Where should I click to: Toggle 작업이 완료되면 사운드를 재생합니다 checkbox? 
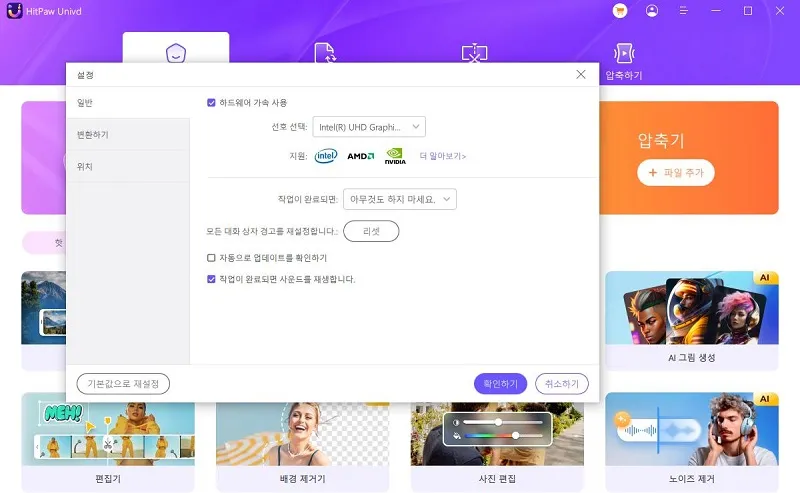click(x=211, y=279)
